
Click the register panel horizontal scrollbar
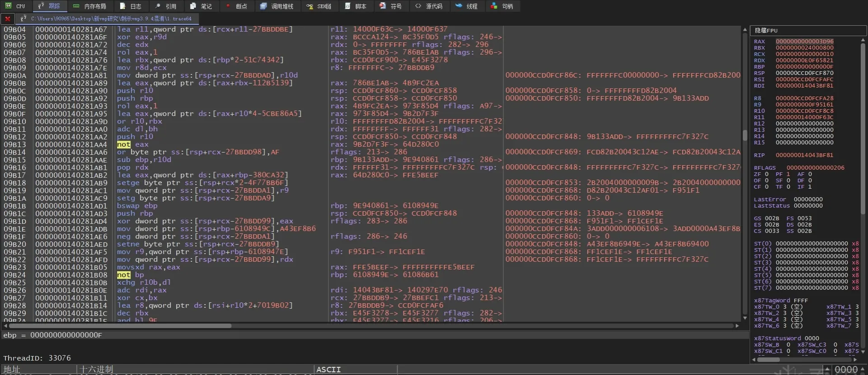[769, 360]
